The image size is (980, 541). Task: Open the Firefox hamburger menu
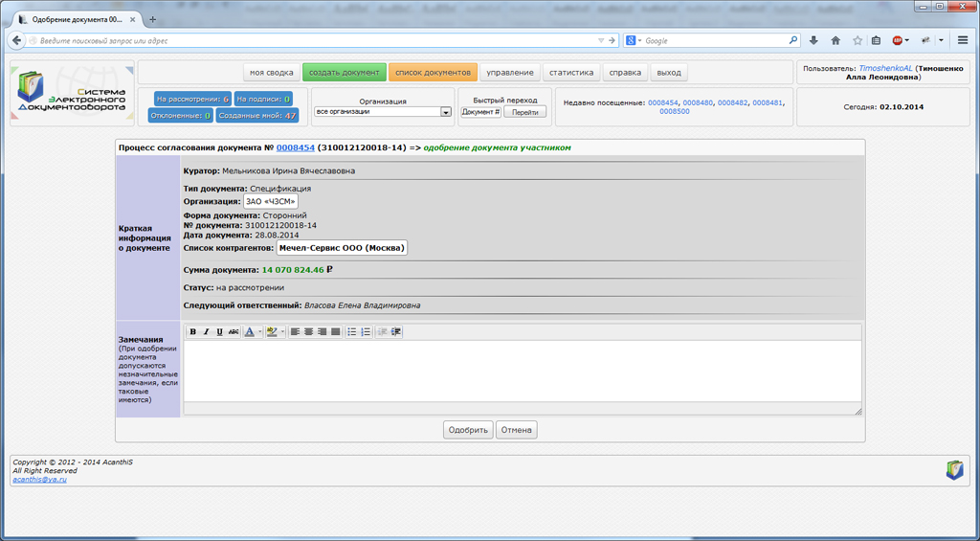coord(963,40)
